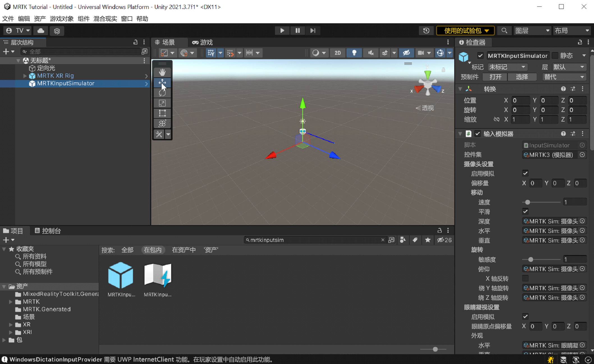Click the 敏感度 slider handle
This screenshot has height=364, width=594.
click(531, 259)
